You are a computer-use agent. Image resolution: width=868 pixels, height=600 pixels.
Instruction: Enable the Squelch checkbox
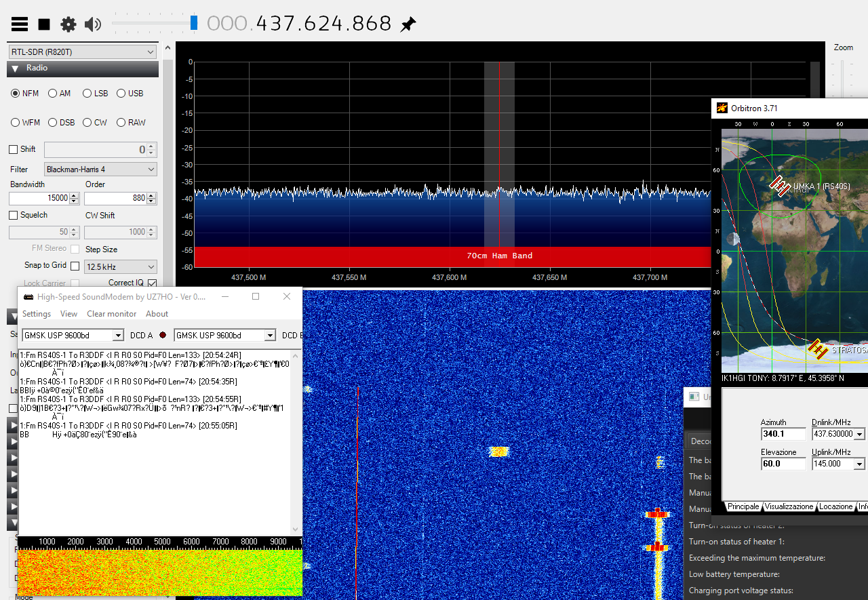point(14,216)
